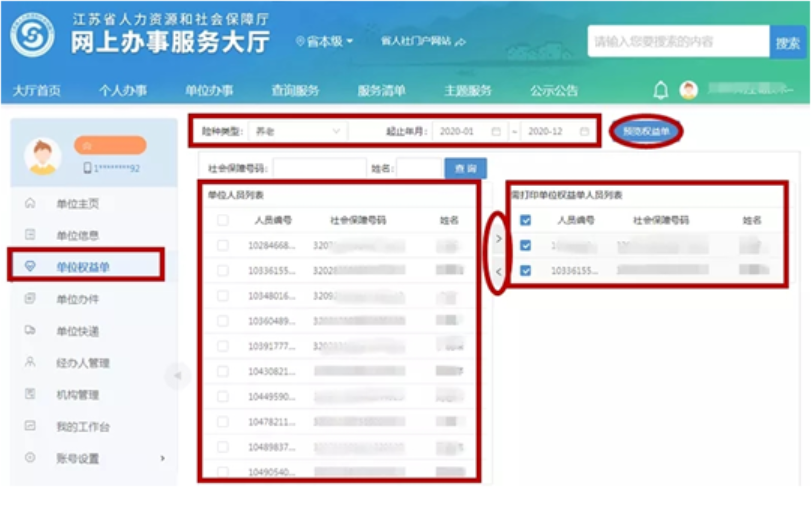Open the calendar icon for start month 2020-01
This screenshot has height=513, width=811.
(x=496, y=131)
